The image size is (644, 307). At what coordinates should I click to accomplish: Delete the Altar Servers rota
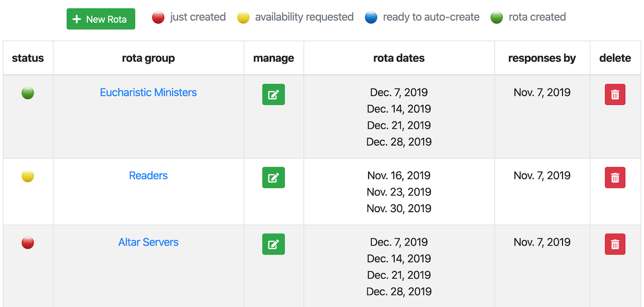pyautogui.click(x=615, y=244)
